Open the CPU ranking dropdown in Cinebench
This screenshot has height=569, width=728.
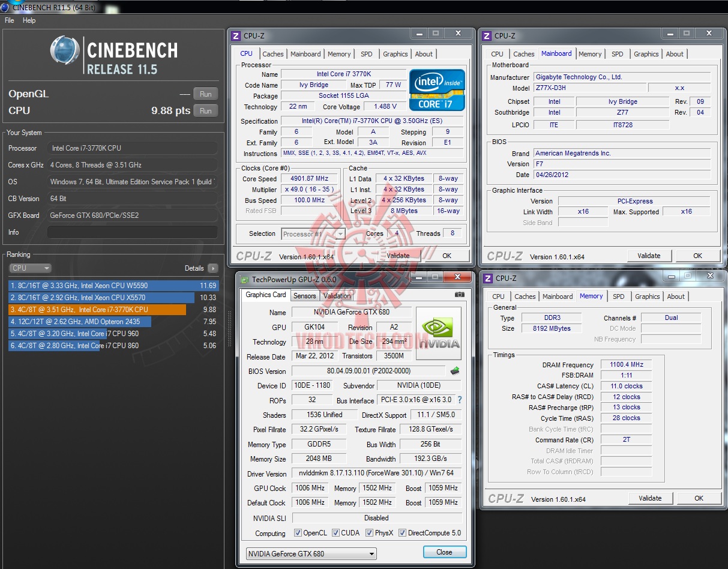(30, 268)
